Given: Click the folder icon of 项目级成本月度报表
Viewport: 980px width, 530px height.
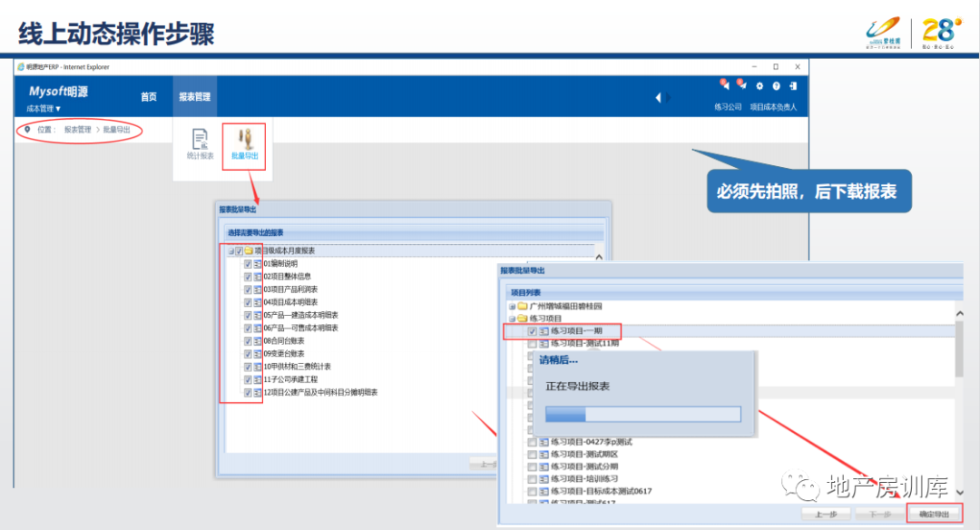Looking at the screenshot, I should tap(249, 250).
